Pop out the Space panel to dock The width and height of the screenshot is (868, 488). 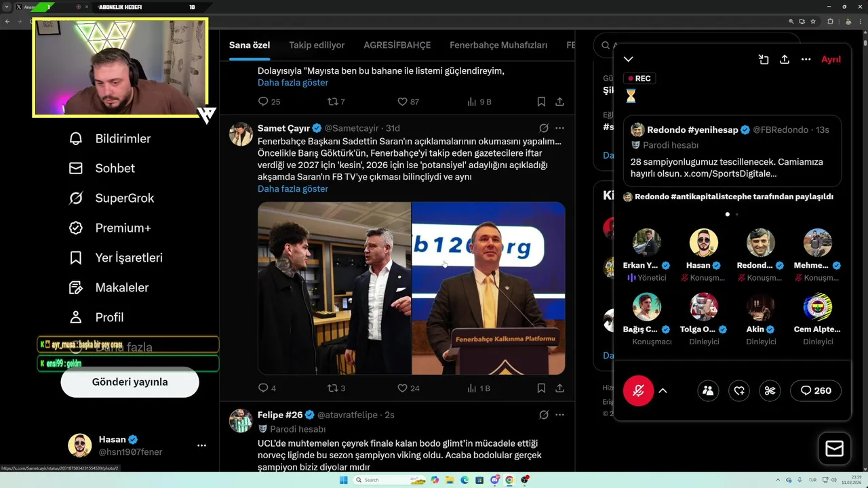[764, 60]
